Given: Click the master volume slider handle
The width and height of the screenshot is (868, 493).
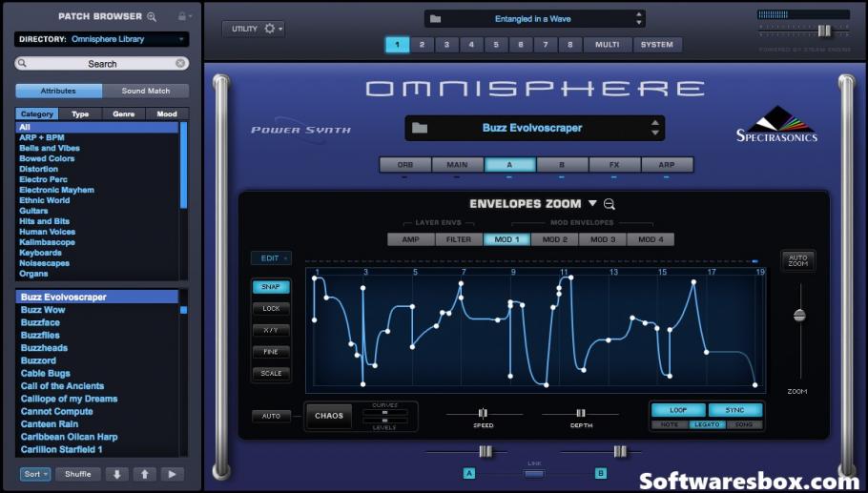Looking at the screenshot, I should click(824, 31).
